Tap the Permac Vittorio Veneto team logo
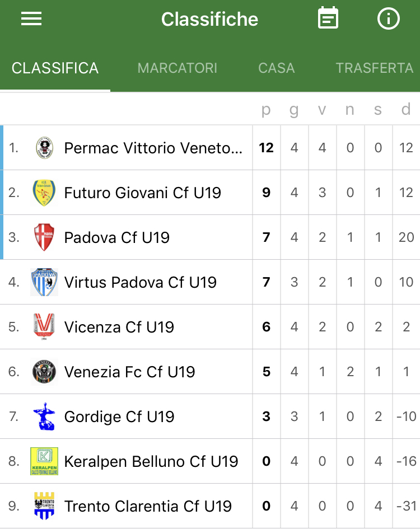The image size is (420, 529). [x=44, y=148]
